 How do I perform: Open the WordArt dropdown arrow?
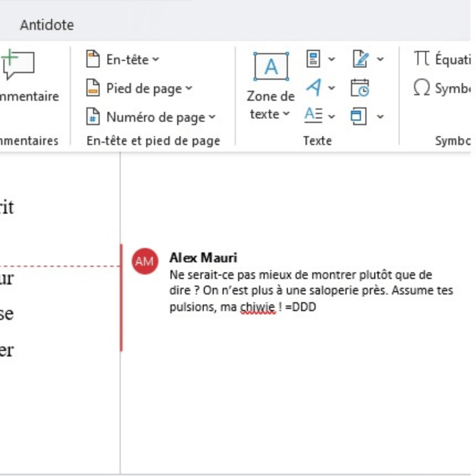tap(331, 88)
